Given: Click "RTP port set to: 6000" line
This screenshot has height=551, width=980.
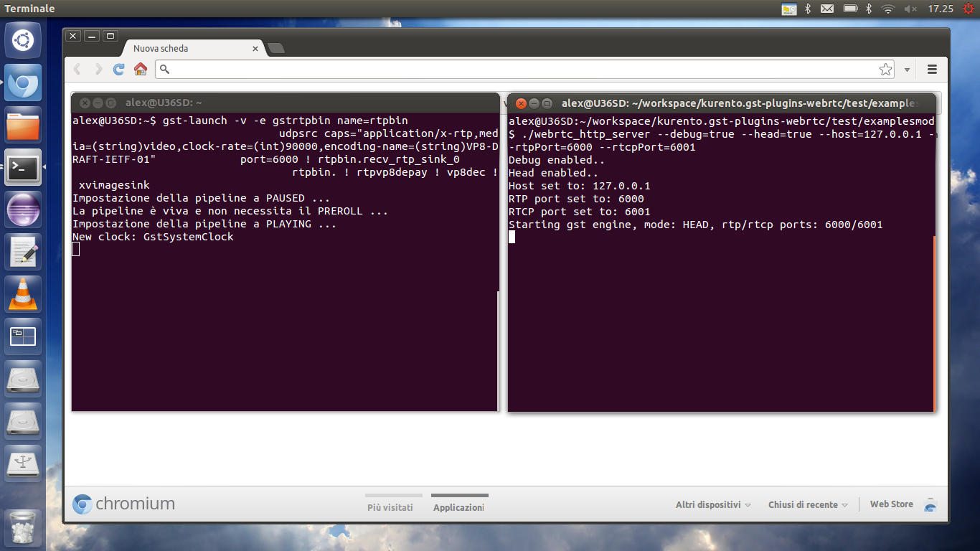Looking at the screenshot, I should point(576,199).
